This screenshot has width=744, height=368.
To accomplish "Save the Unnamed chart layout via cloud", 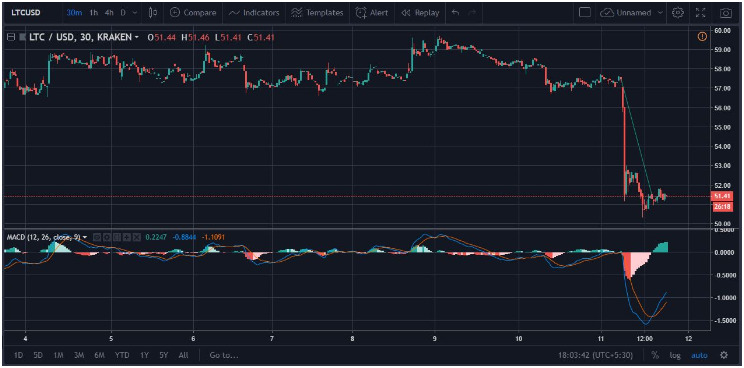I will pos(625,13).
